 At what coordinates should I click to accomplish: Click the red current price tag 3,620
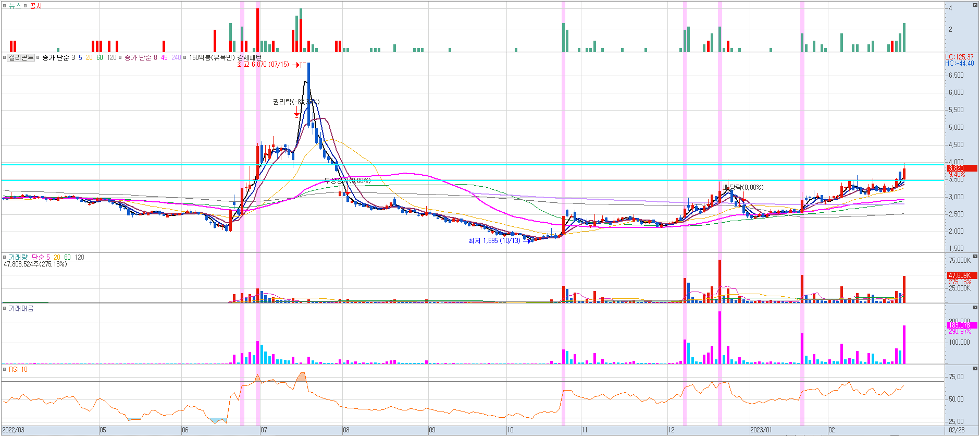pyautogui.click(x=962, y=168)
